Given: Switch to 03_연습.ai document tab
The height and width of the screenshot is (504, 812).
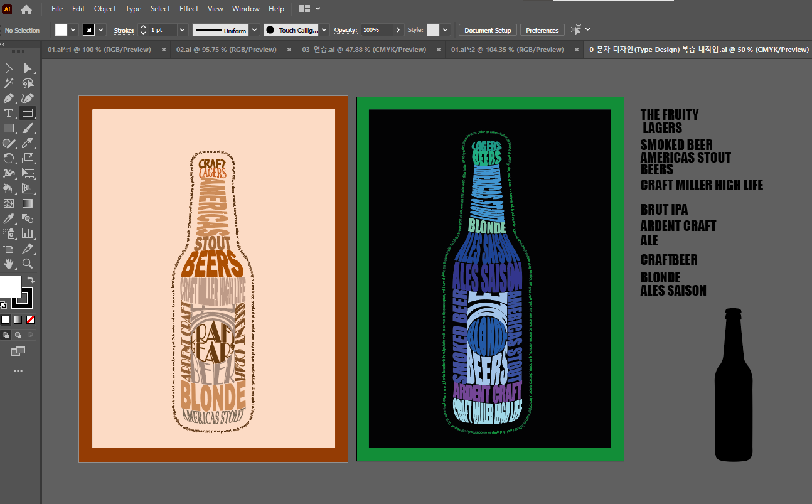Looking at the screenshot, I should 364,50.
